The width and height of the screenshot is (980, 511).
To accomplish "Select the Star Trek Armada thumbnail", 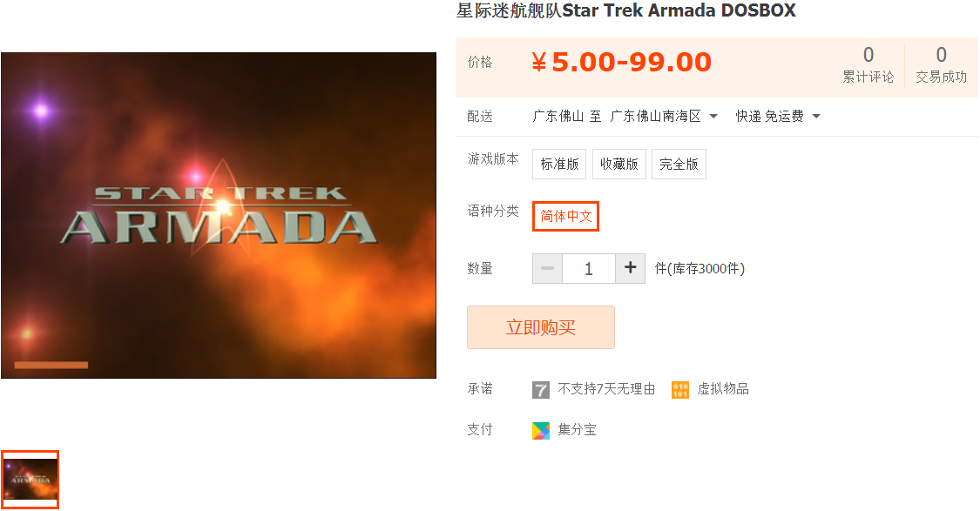I will click(x=30, y=479).
